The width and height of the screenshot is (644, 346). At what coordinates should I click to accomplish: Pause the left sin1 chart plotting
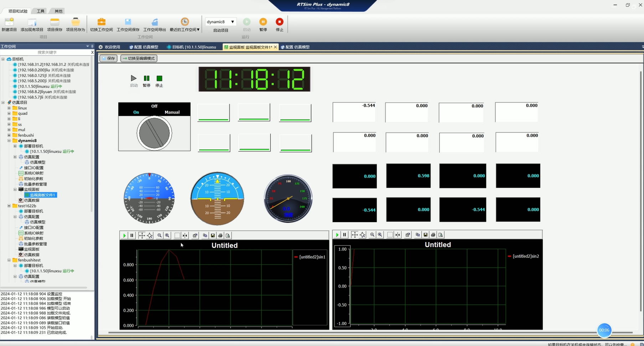click(132, 235)
